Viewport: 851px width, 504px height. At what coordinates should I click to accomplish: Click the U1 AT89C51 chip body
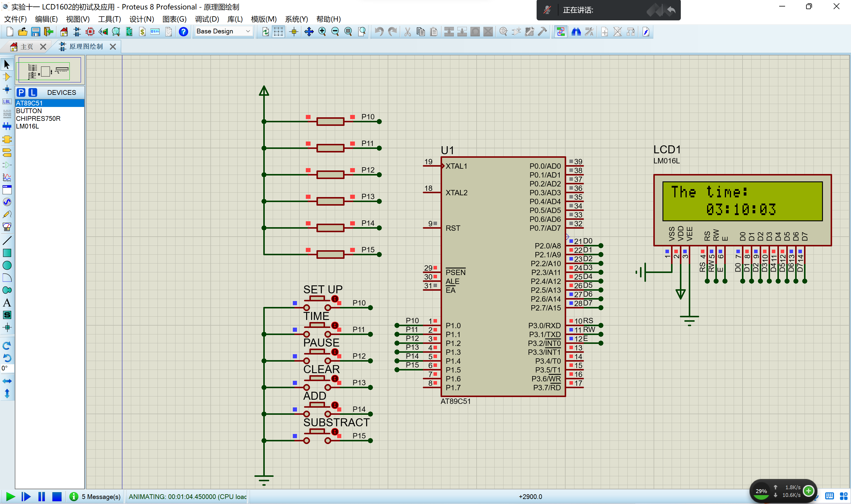(503, 277)
